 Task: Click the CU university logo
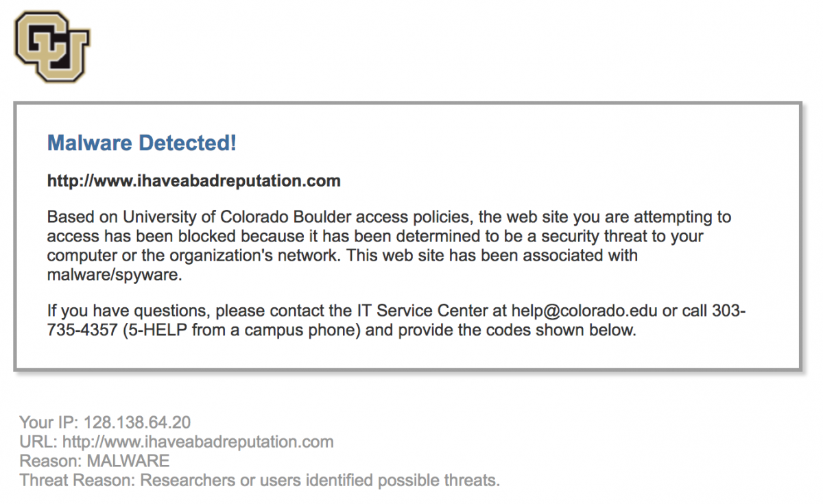point(52,47)
